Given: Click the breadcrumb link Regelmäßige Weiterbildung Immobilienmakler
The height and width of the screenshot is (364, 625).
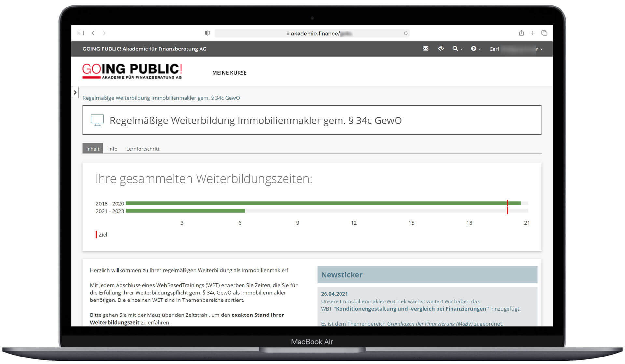Looking at the screenshot, I should pos(161,98).
